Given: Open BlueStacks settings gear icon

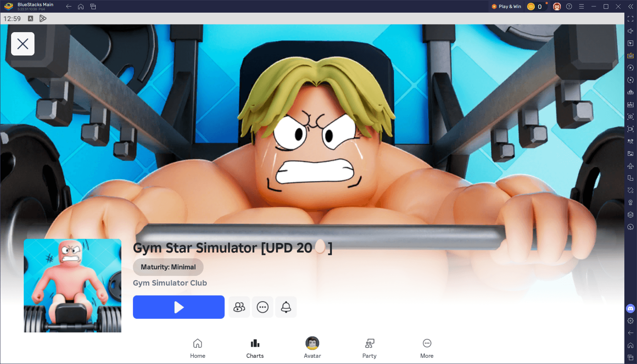Looking at the screenshot, I should click(x=630, y=321).
